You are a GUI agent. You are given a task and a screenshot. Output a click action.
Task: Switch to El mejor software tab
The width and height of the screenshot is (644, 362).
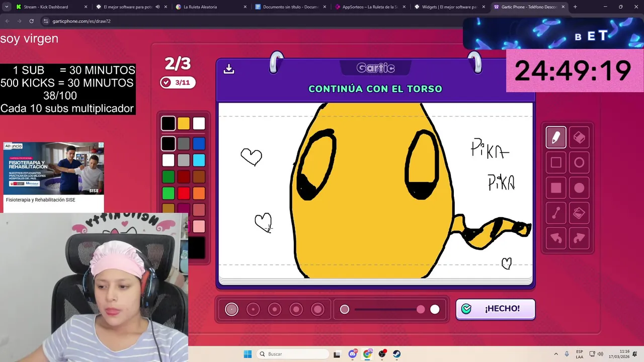pos(130,7)
